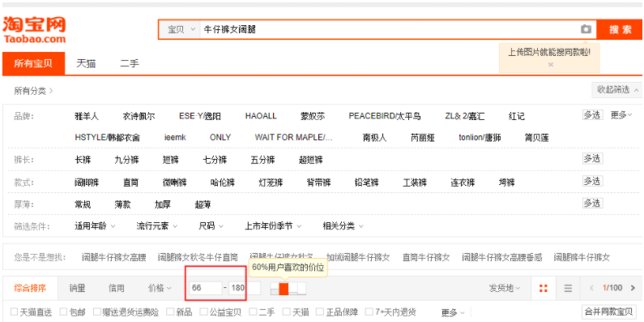Open suggestion 阔腿牛仔裤女高腰
The image size is (644, 322).
[x=113, y=258]
